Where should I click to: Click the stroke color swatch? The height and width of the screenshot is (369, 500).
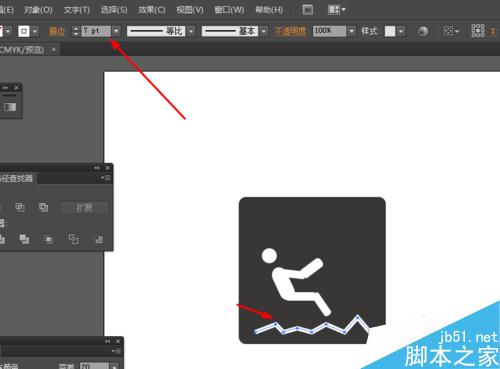point(24,31)
